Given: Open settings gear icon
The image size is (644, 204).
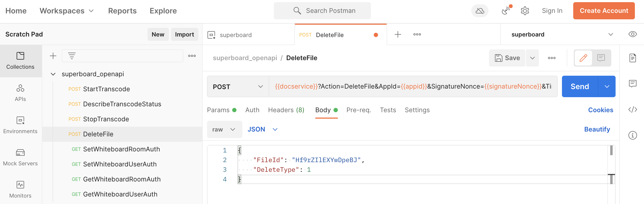Looking at the screenshot, I should pyautogui.click(x=525, y=11).
